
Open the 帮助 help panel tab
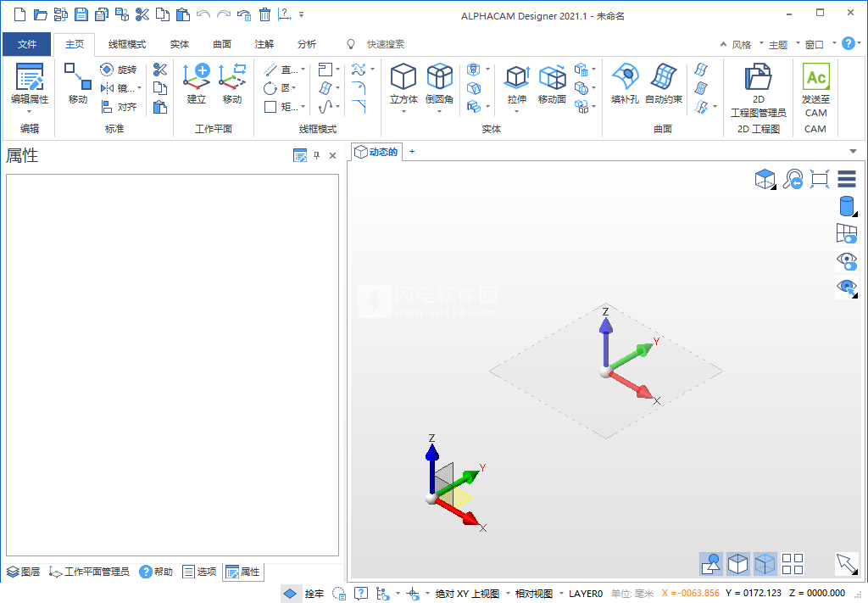156,572
